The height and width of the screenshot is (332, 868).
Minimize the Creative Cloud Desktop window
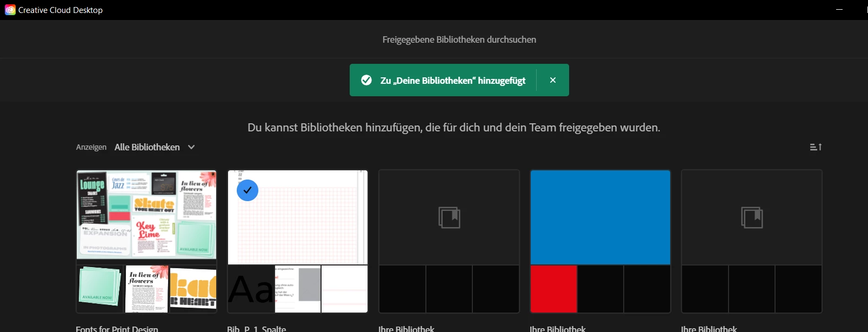point(839,10)
